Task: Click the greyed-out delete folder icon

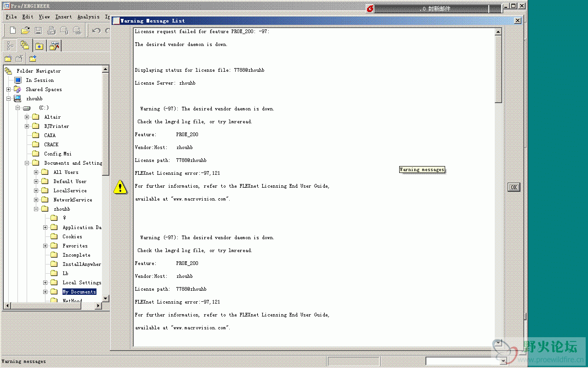Action: (x=19, y=58)
